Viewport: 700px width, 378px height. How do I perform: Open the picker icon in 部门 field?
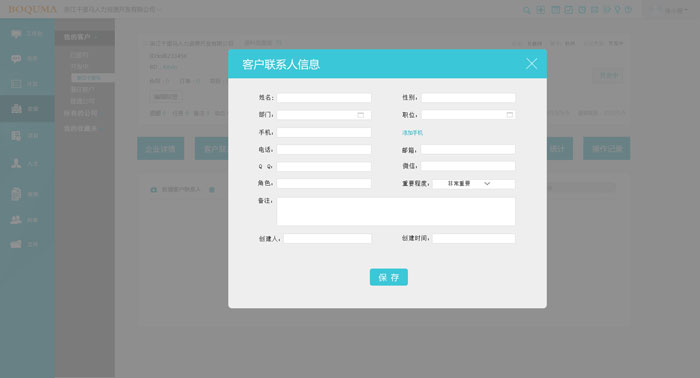361,115
